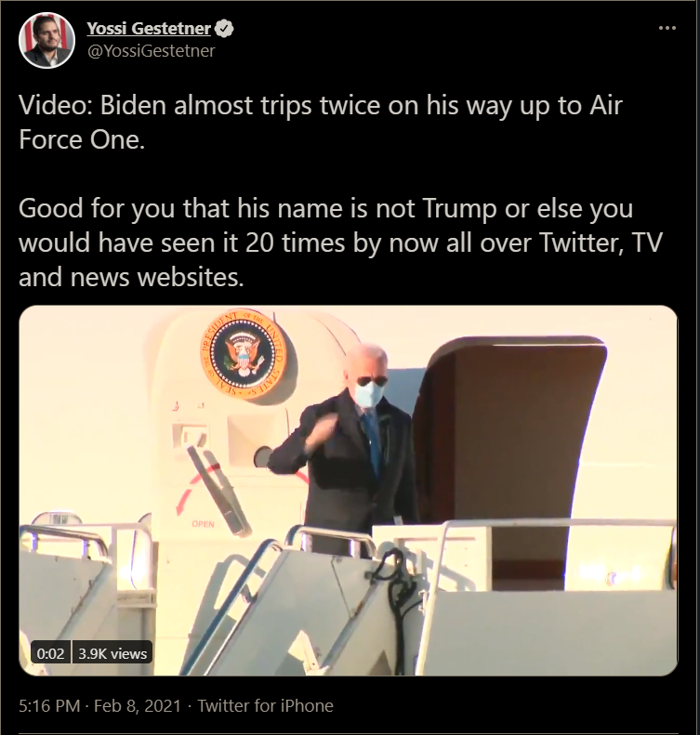Open Yossi Gestetner's profile picture

click(x=46, y=40)
